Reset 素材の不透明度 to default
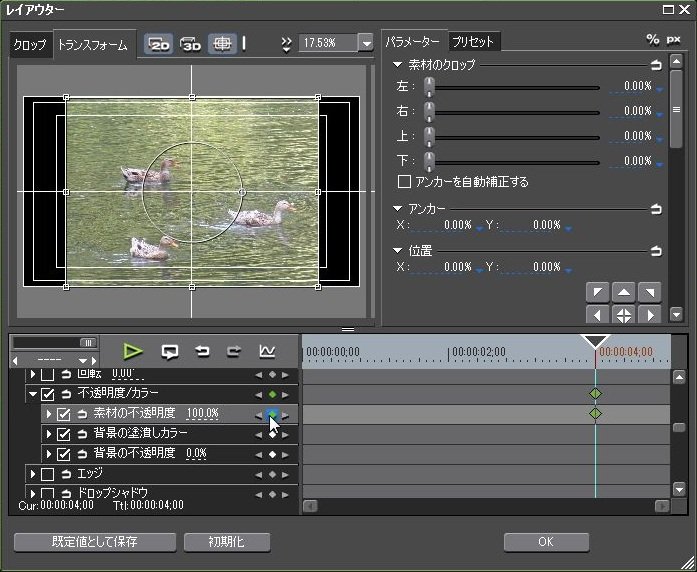The width and height of the screenshot is (697, 572). click(x=82, y=414)
